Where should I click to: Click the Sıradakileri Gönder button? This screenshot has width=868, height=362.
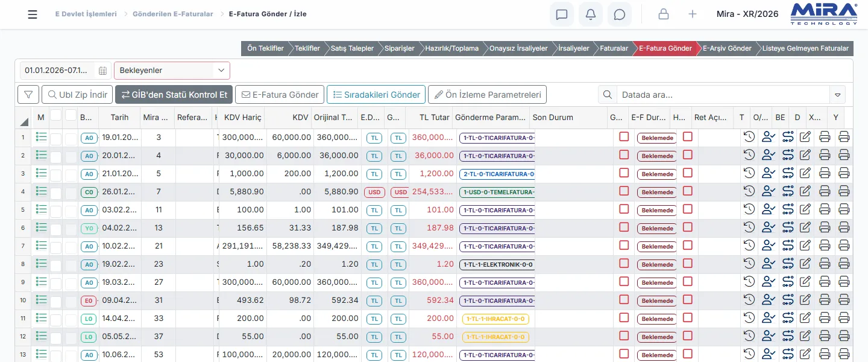376,95
